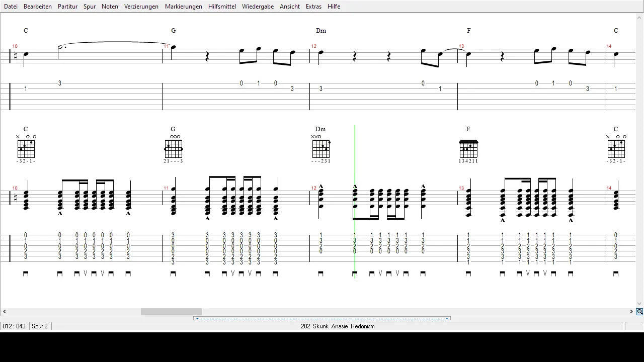Select the C chord diagram at measure 14
The width and height of the screenshot is (644, 362).
coord(616,149)
